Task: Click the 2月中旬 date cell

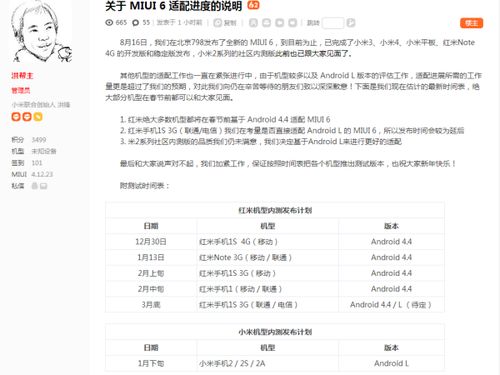Action: click(151, 289)
